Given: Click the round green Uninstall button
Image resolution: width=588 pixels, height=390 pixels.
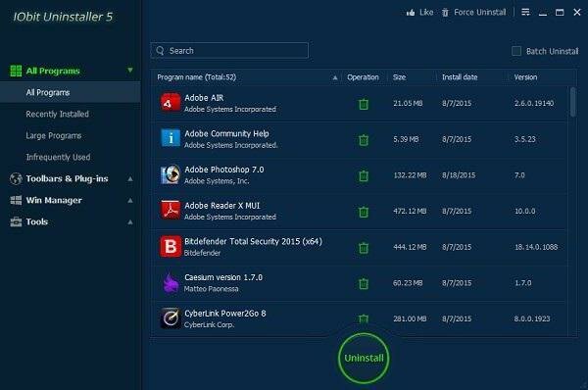Looking at the screenshot, I should pos(364,358).
